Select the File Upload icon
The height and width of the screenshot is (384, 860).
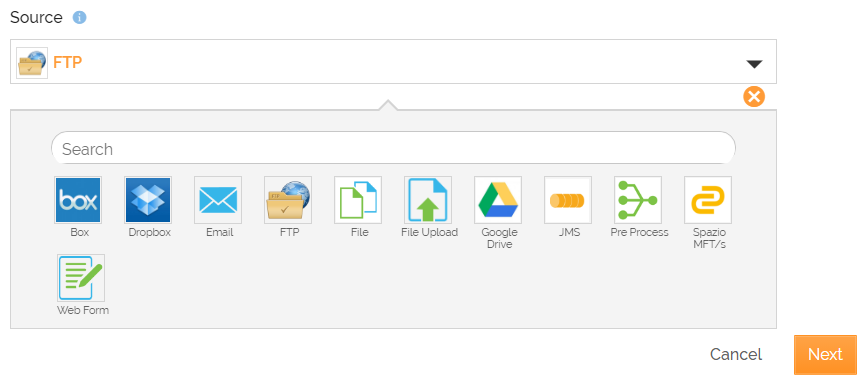[428, 200]
